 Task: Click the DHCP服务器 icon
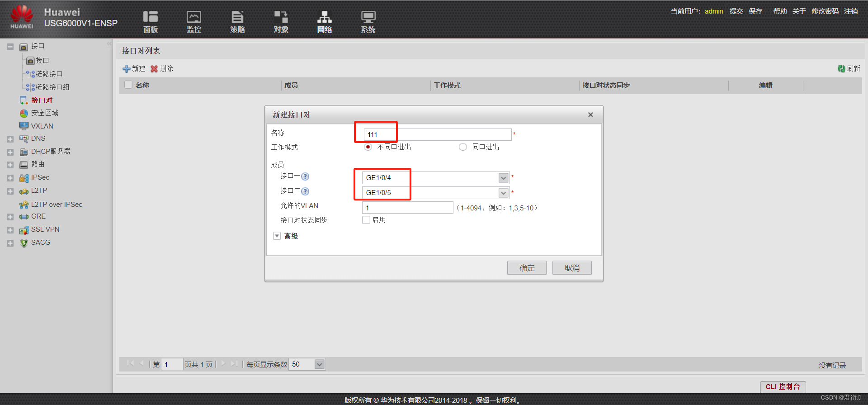pyautogui.click(x=24, y=152)
